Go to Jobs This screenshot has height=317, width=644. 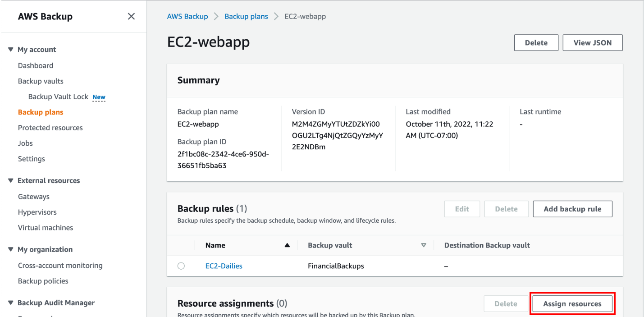(25, 143)
